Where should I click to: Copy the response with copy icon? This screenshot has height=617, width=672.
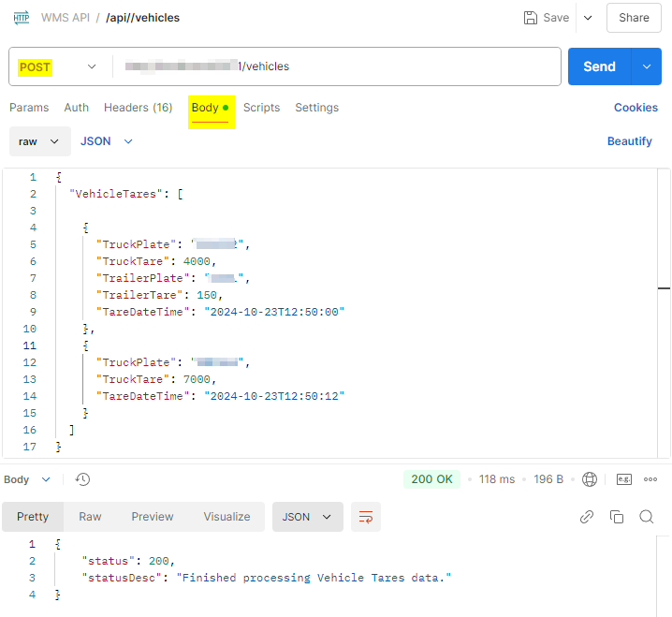click(616, 517)
